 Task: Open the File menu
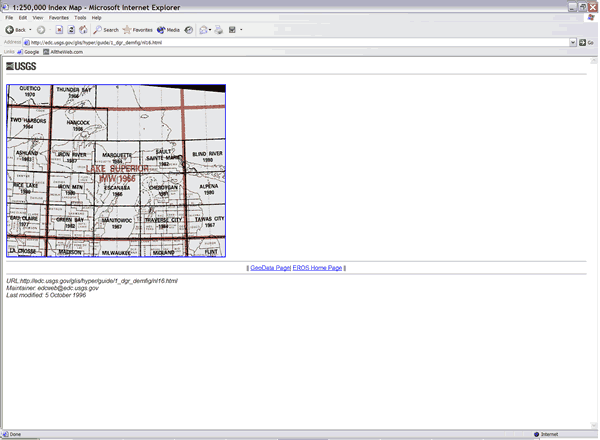click(9, 18)
